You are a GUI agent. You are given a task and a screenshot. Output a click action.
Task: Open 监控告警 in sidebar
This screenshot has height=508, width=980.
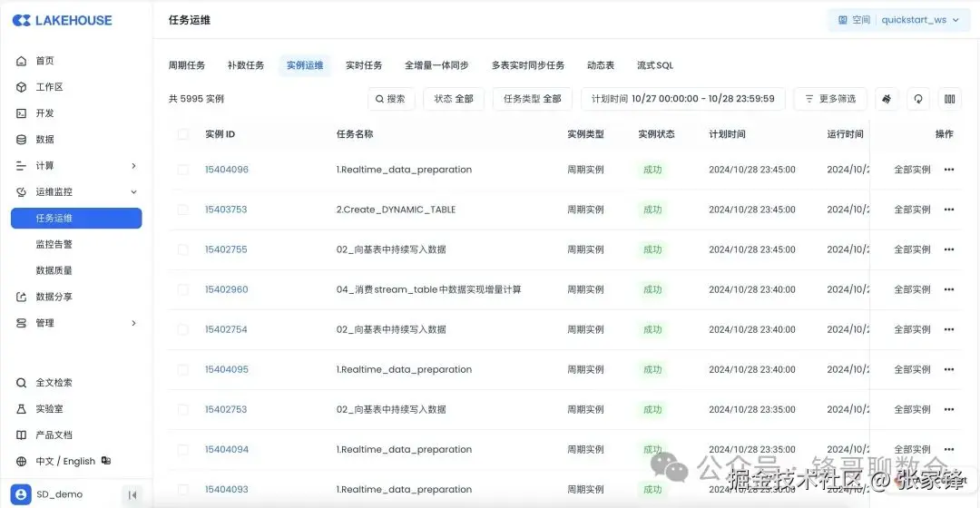click(x=54, y=244)
